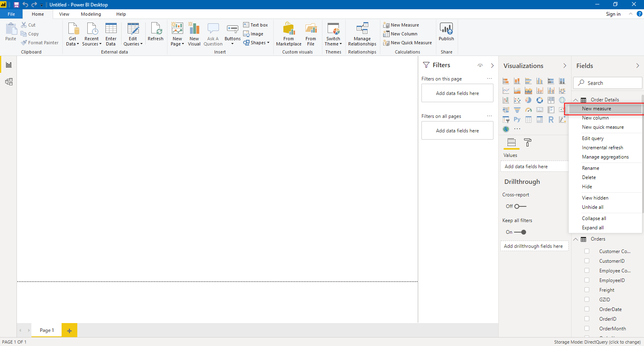This screenshot has height=346, width=644.
Task: Tick the OrderDate field checkbox
Action: (587, 309)
